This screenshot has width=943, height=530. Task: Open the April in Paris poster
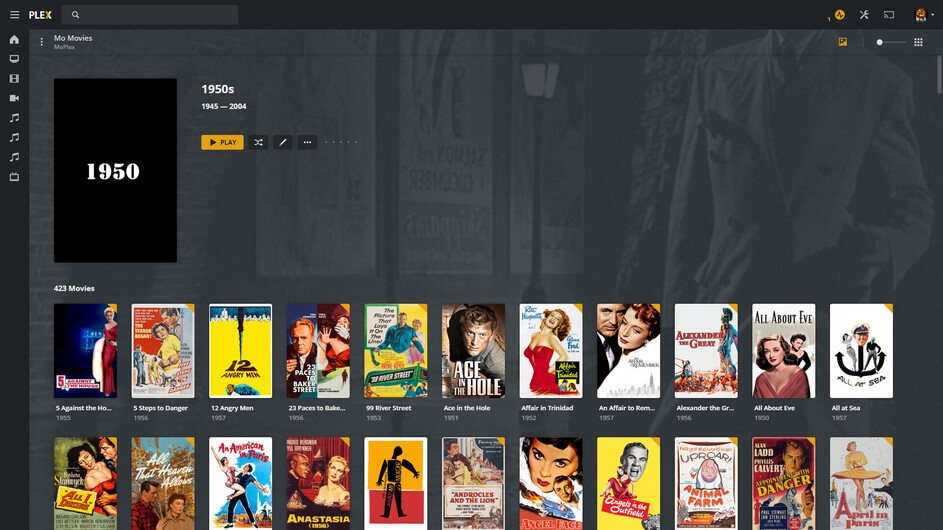tap(861, 484)
